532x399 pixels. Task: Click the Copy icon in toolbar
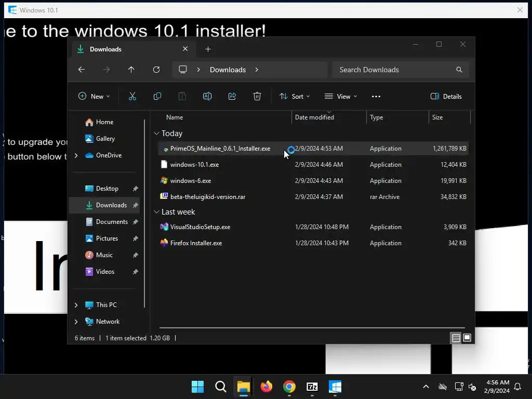tap(157, 96)
